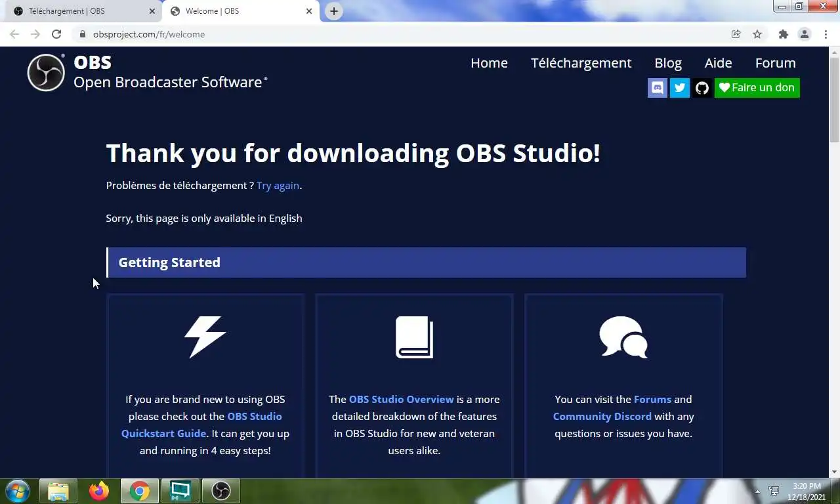Image resolution: width=840 pixels, height=504 pixels.
Task: Launch Firefox from the taskbar
Action: (x=99, y=491)
